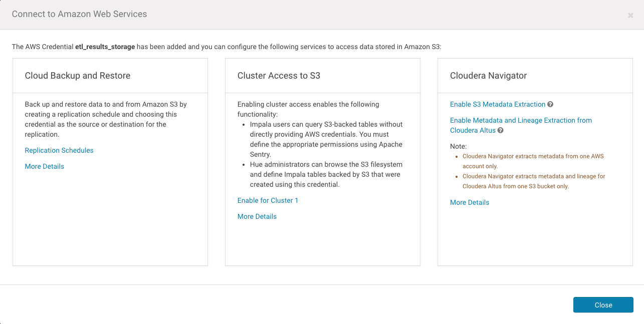Screen dimensions: 644x324
Task: Open Replication Schedules link
Action: pos(59,150)
